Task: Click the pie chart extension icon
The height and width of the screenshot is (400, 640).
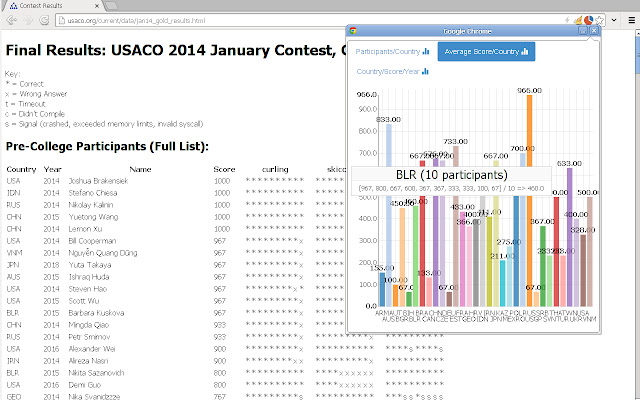Action: point(588,20)
